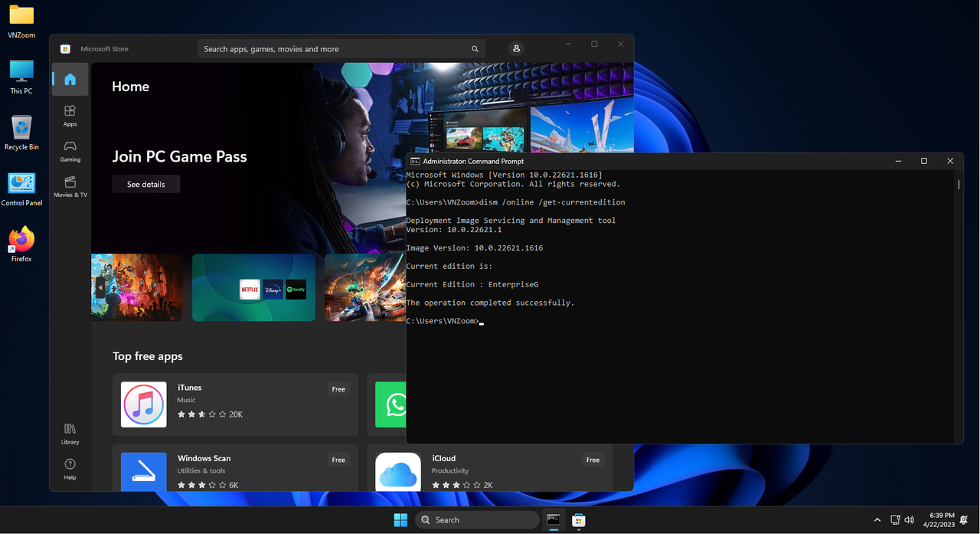The height and width of the screenshot is (534, 980).
Task: Select the Firefox desktop shortcut
Action: click(x=21, y=245)
